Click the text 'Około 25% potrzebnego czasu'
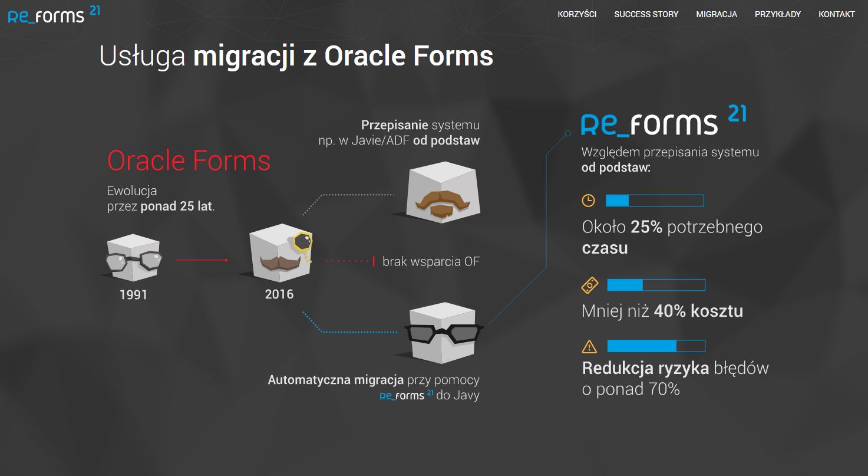The image size is (868, 476). coord(672,237)
